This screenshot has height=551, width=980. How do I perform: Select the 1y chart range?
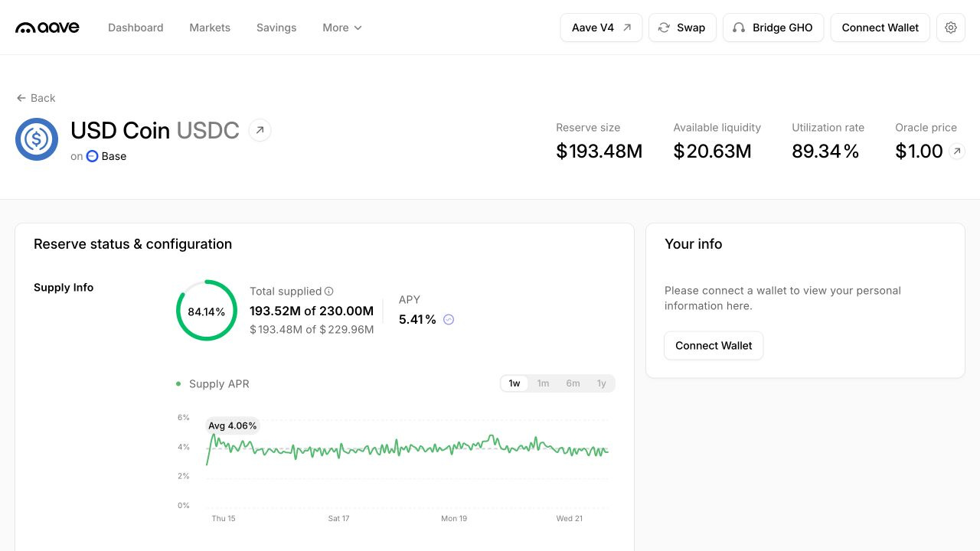point(602,383)
